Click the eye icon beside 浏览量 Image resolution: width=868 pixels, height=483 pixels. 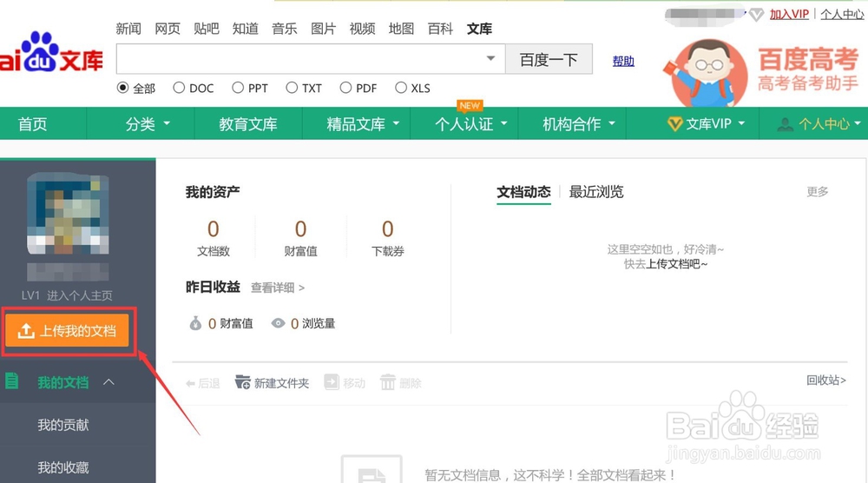coord(278,323)
